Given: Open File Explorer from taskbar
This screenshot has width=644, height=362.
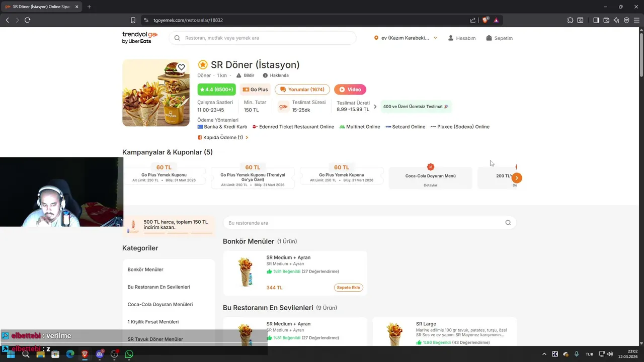Looking at the screenshot, I should [40, 354].
